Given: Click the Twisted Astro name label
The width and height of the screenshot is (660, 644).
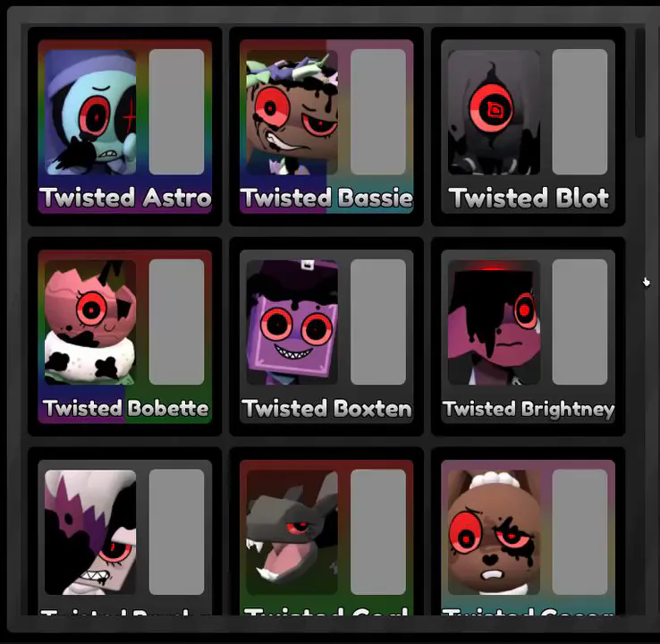Looking at the screenshot, I should point(125,198).
